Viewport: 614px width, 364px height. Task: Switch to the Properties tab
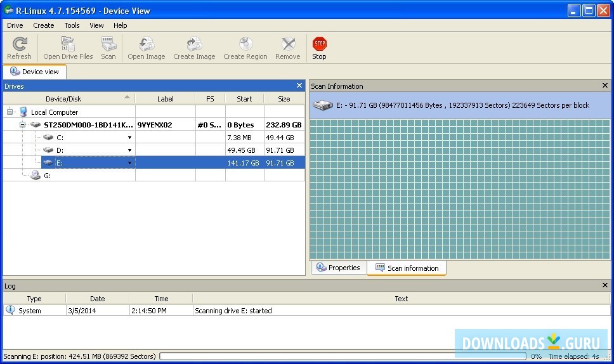338,268
